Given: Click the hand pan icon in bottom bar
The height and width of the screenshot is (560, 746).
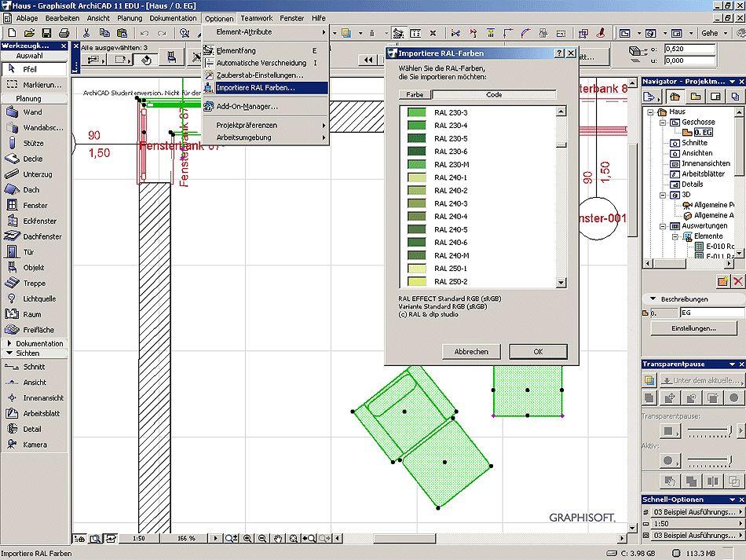Looking at the screenshot, I should (x=276, y=539).
